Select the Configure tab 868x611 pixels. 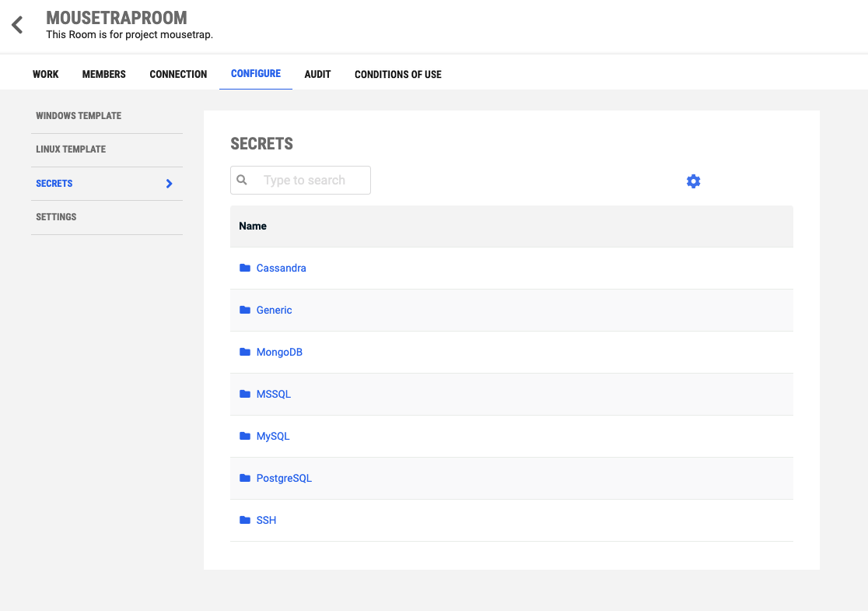point(256,74)
